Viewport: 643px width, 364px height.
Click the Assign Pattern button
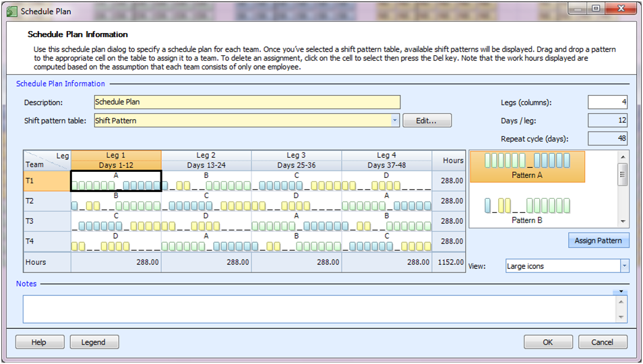pyautogui.click(x=598, y=241)
